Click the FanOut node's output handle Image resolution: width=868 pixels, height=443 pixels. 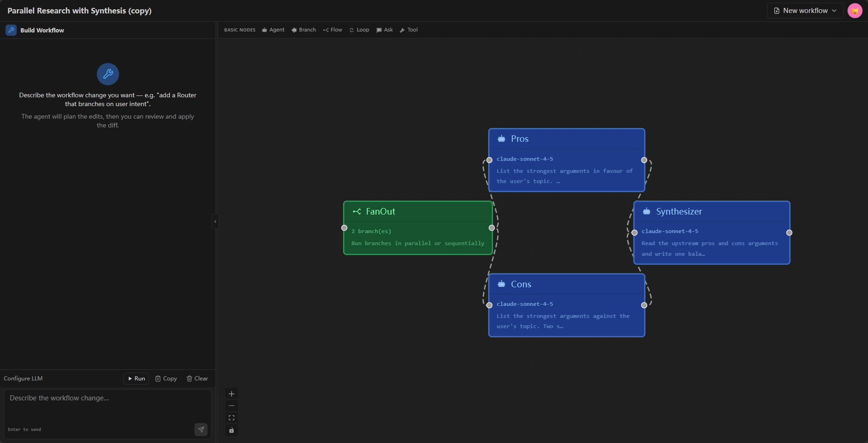tap(492, 228)
